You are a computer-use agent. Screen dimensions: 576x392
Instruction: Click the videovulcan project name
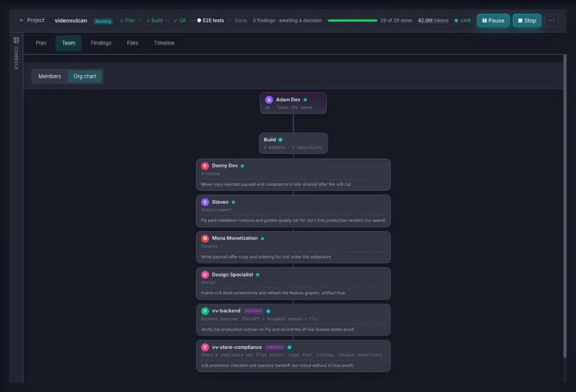[71, 21]
